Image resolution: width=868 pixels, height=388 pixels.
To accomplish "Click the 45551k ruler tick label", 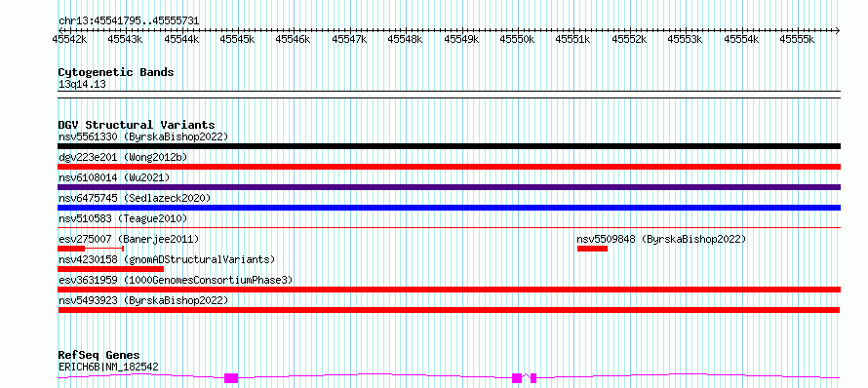I will pyautogui.click(x=573, y=39).
